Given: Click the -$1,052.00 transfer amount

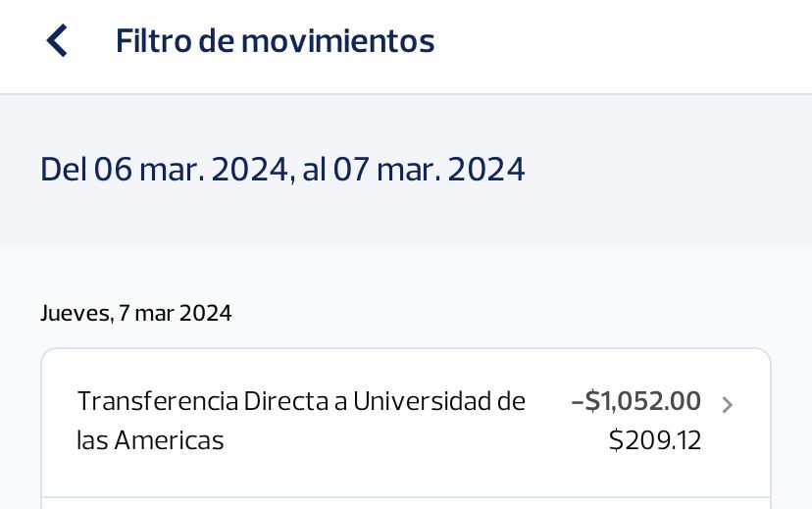Looking at the screenshot, I should click(x=636, y=401).
